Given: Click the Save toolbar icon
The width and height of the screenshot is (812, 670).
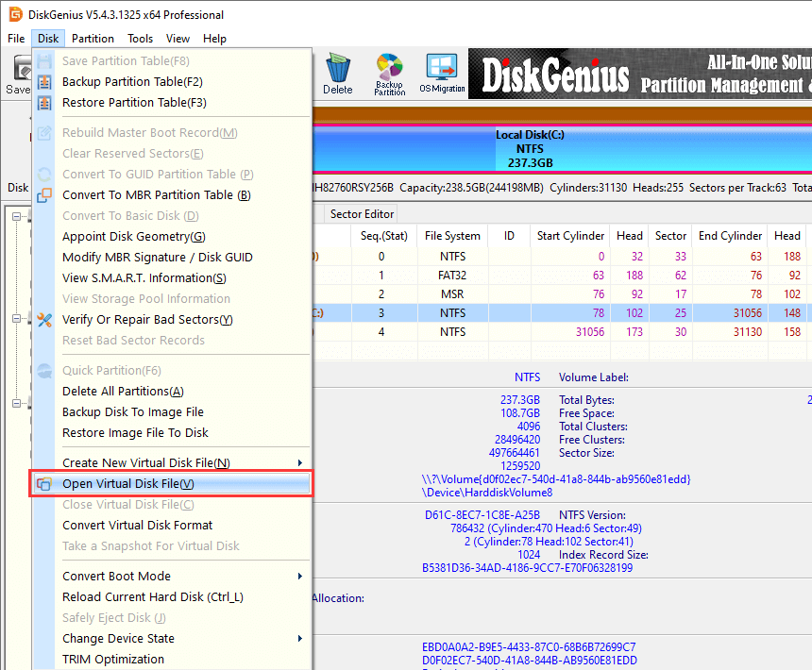Looking at the screenshot, I should pos(18,74).
